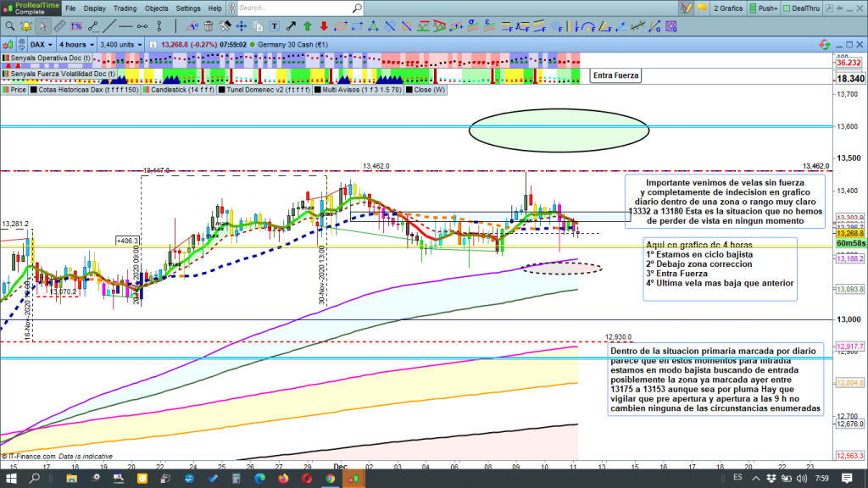The width and height of the screenshot is (868, 488).
Task: Select the ellipse drawing tool
Action: (339, 26)
